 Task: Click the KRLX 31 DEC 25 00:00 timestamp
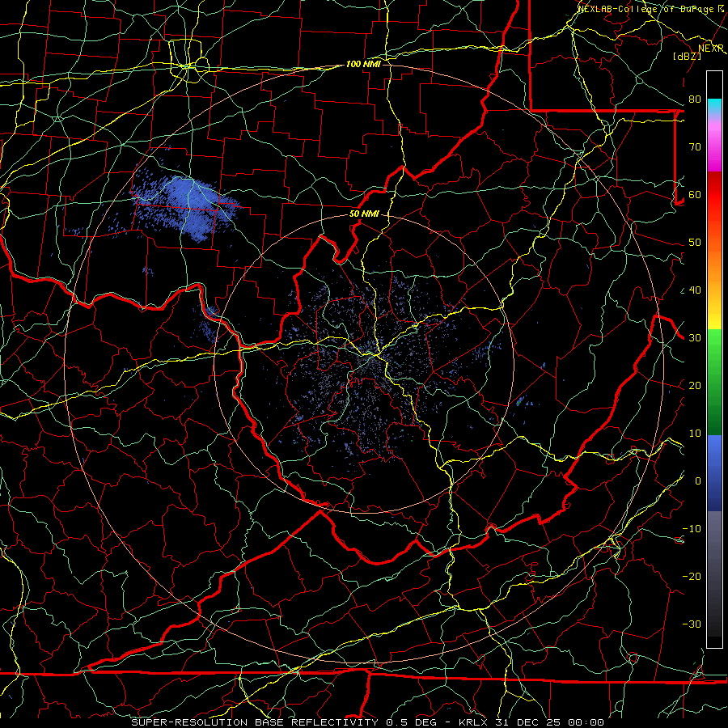[x=531, y=722]
